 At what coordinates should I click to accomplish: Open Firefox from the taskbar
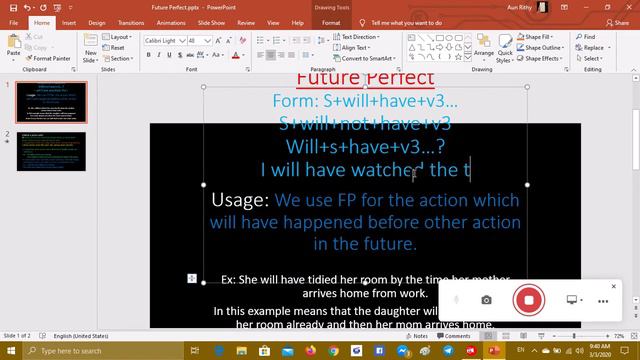point(311,351)
